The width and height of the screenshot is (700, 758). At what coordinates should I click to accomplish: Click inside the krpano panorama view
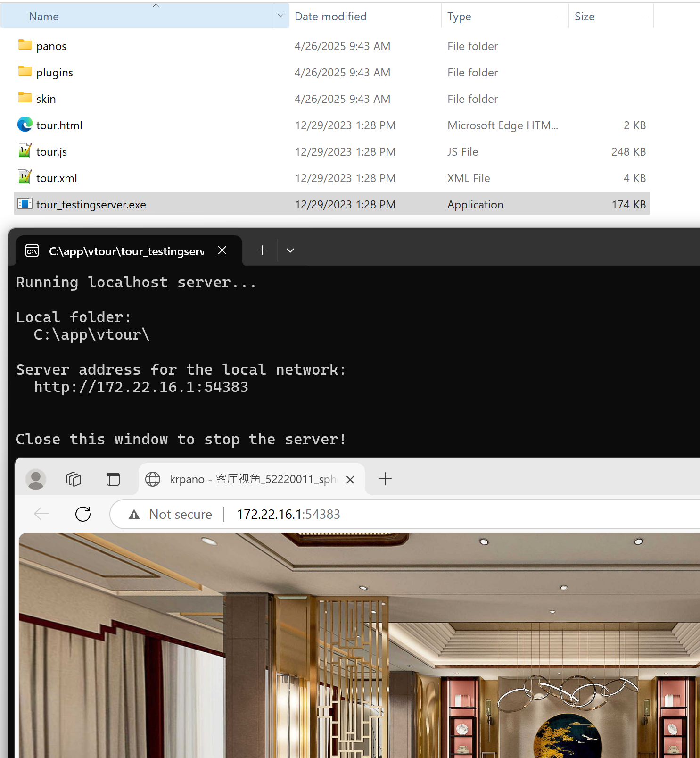tap(359, 645)
